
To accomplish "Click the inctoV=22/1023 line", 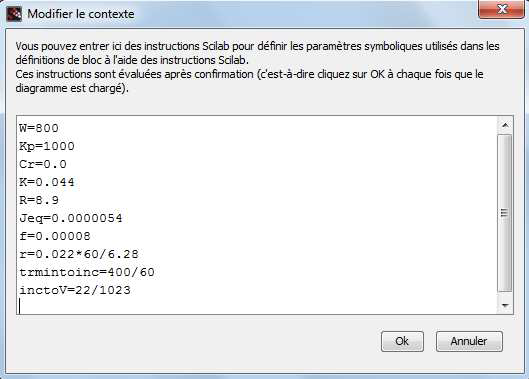I will (x=75, y=290).
